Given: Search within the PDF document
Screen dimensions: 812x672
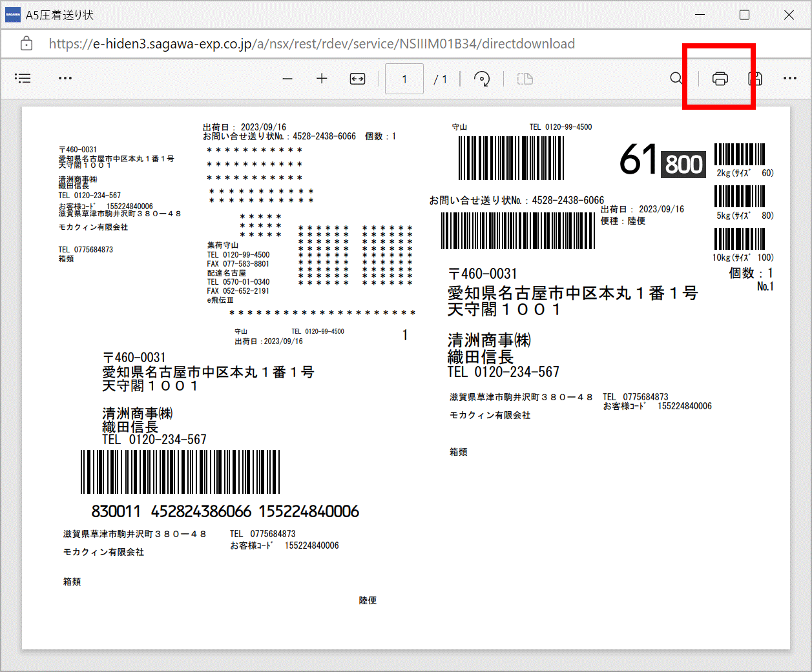Looking at the screenshot, I should click(676, 79).
